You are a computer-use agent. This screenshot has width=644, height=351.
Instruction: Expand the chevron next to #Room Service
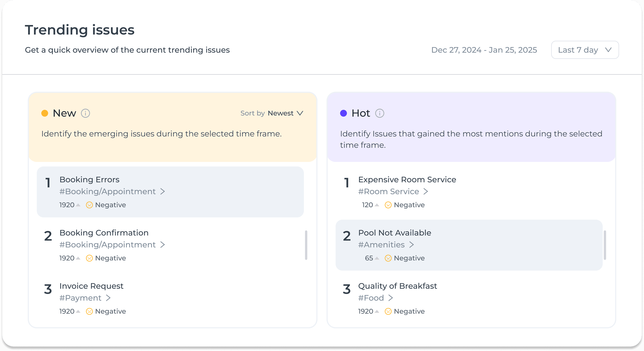click(426, 191)
